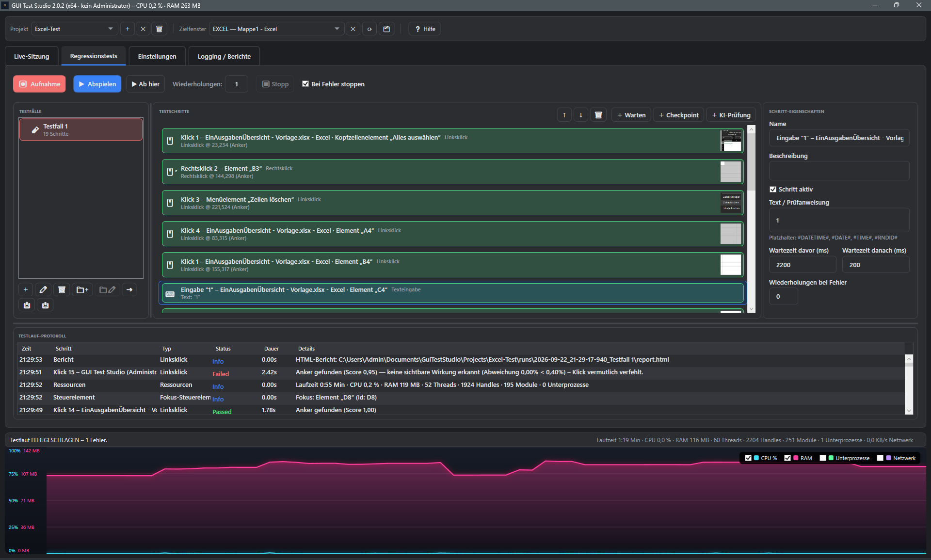Select the Regressionstests tab
The width and height of the screenshot is (931, 560).
(x=94, y=56)
